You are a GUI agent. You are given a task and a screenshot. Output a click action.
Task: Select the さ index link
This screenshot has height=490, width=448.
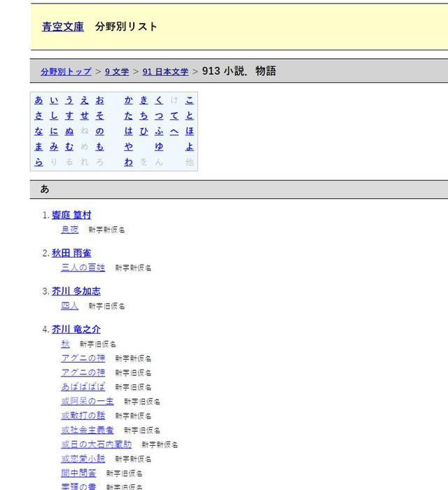38,115
